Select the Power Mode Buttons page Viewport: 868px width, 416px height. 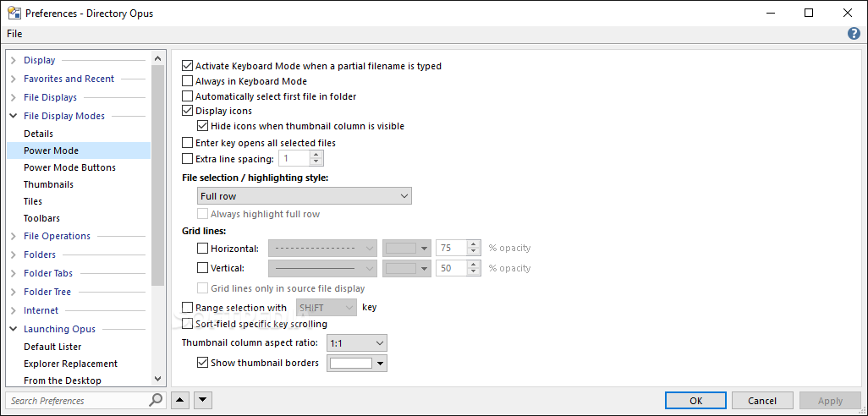coord(69,167)
